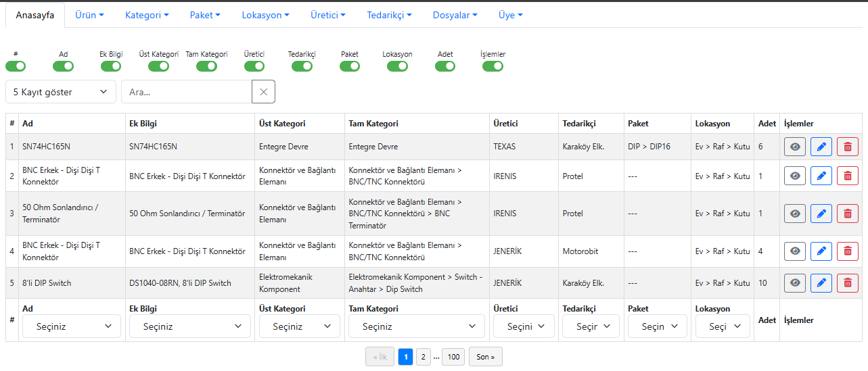Open the Üretici filter select in footer
The height and width of the screenshot is (371, 868).
(524, 326)
